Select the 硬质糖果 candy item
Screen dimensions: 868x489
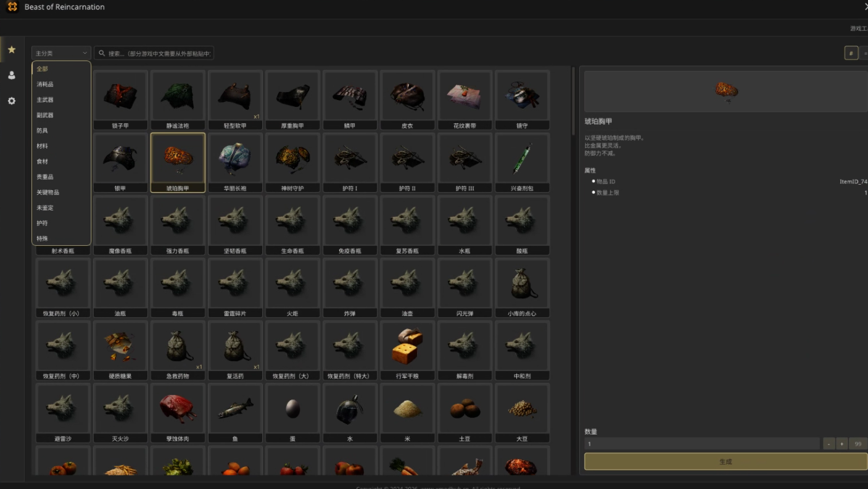pos(120,350)
